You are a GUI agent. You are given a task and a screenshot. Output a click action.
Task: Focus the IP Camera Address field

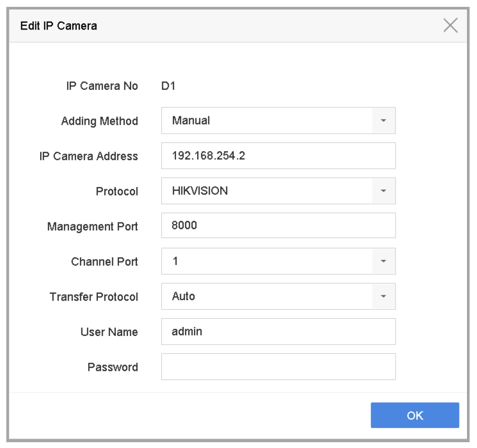tap(278, 156)
